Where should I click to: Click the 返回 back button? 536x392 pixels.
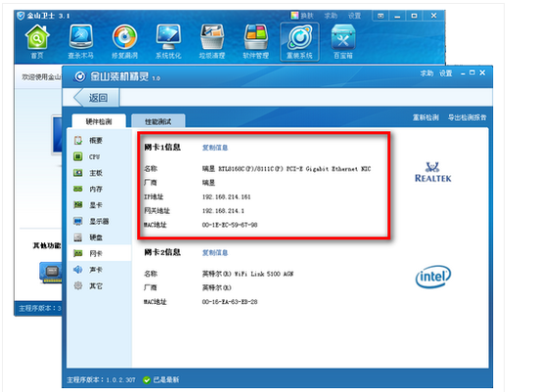(96, 98)
